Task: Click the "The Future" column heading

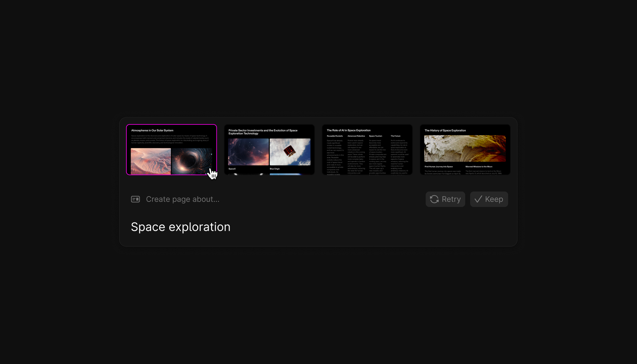Action: click(x=395, y=136)
